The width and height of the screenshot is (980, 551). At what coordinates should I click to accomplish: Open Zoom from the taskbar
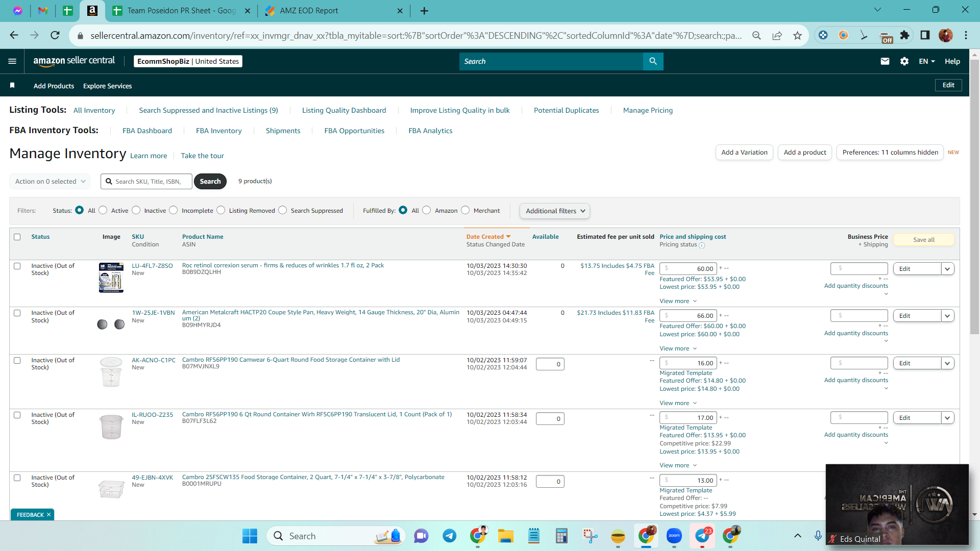(674, 536)
